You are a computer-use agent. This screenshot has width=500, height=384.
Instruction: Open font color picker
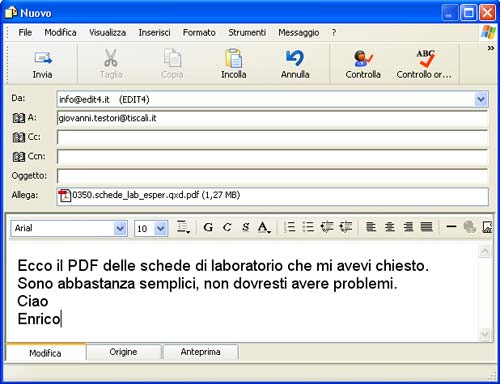264,227
